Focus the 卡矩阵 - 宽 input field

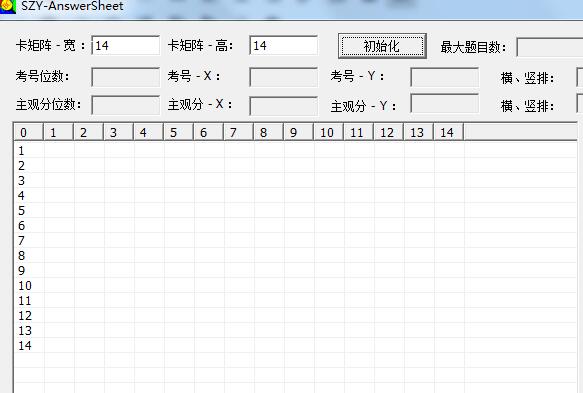(x=126, y=45)
